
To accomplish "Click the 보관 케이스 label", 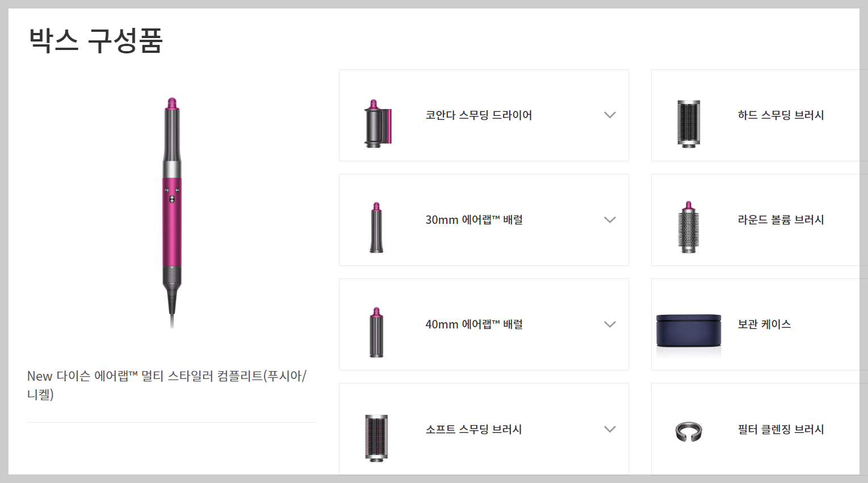I will (764, 324).
